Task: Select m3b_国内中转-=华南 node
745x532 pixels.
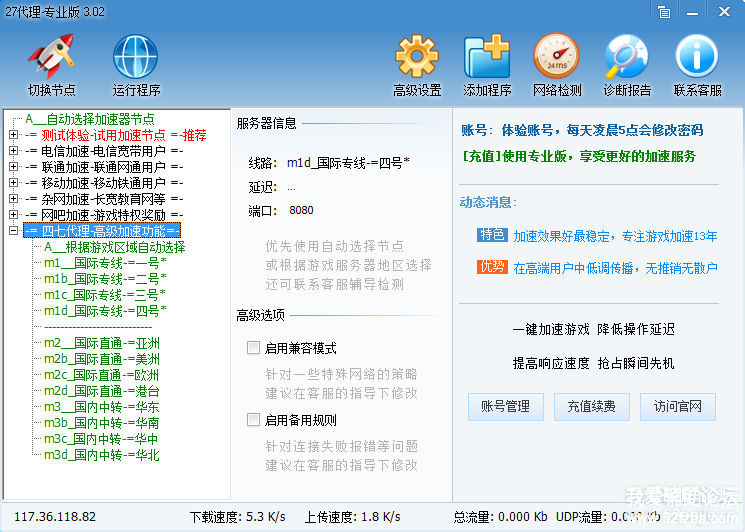Action: coord(102,423)
